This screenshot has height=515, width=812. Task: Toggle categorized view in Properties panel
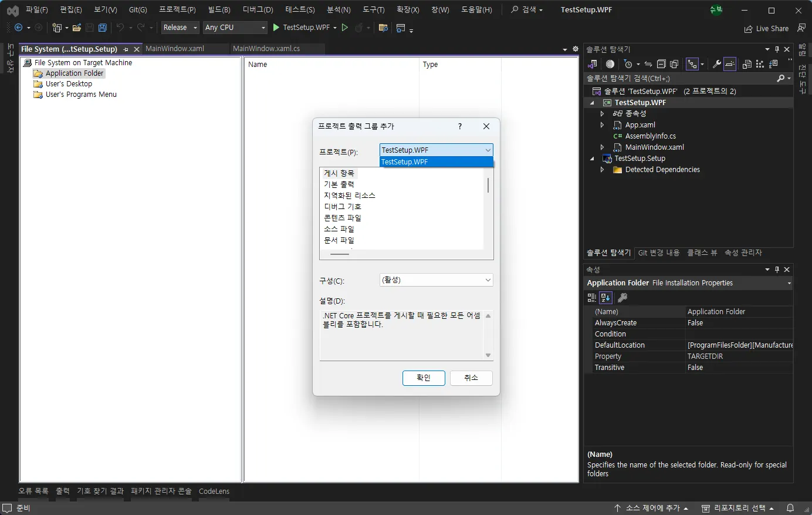pyautogui.click(x=592, y=298)
